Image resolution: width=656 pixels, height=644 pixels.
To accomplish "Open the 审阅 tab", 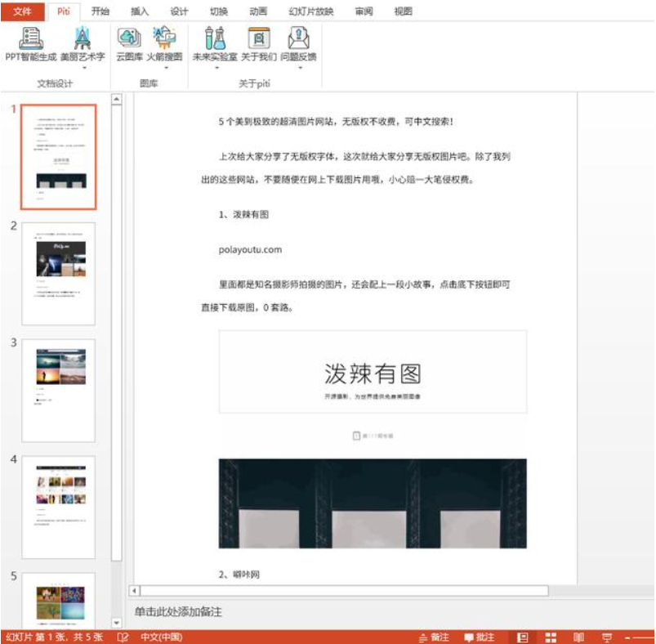I will pos(364,11).
